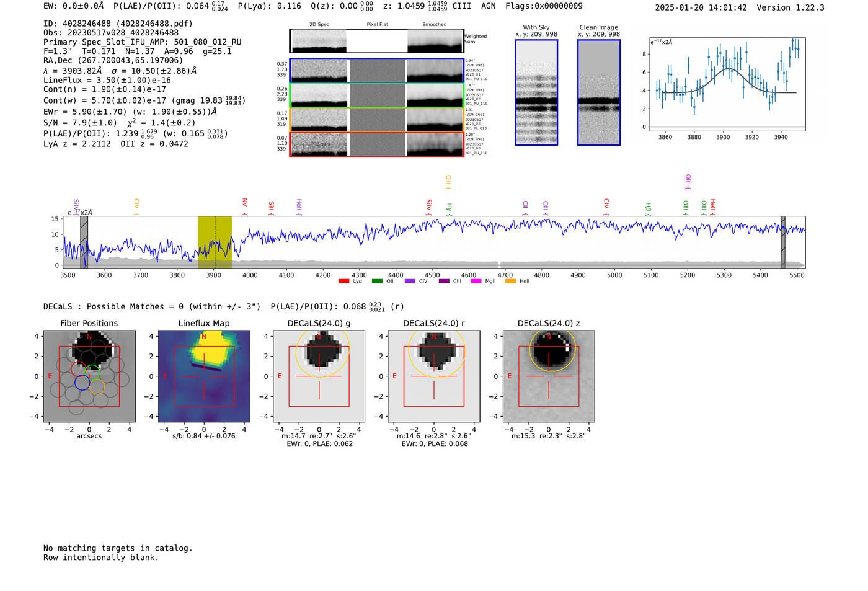Click the Hβ line label above spectrum
The height and width of the screenshot is (591, 868).
(648, 208)
